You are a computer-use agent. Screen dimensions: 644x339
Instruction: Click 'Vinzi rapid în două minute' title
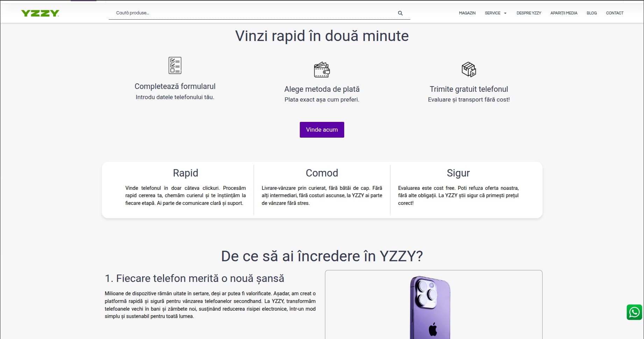[x=322, y=36]
